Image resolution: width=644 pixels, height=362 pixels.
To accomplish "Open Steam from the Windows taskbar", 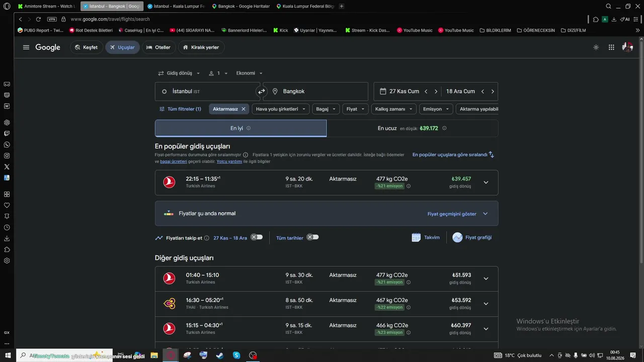I will (x=220, y=355).
